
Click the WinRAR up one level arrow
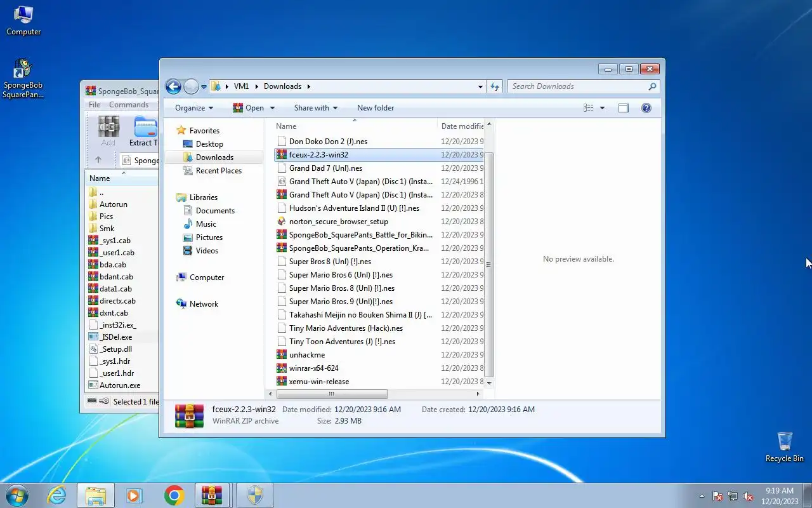coord(98,160)
